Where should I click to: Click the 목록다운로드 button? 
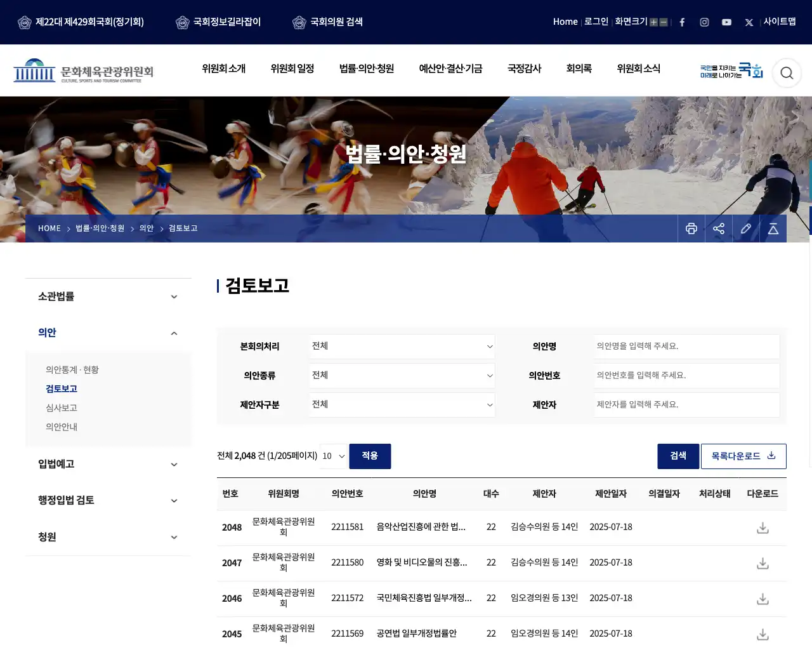[x=743, y=456]
